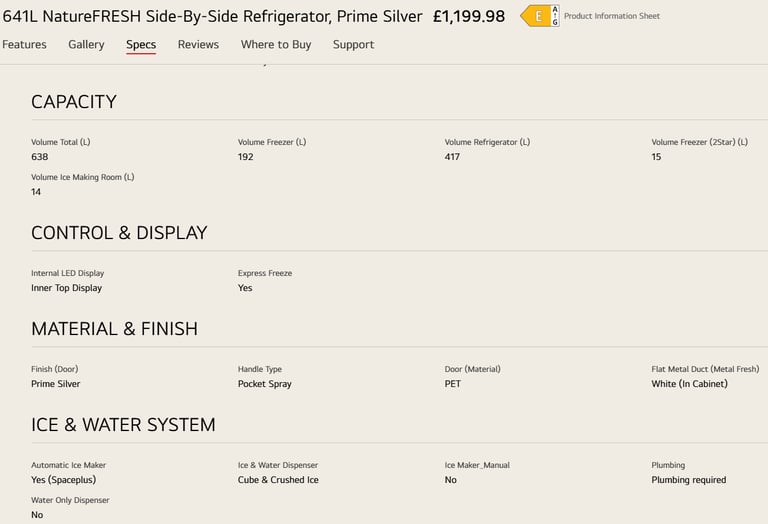Click the MATERIAL & FINISH heading

click(x=115, y=329)
